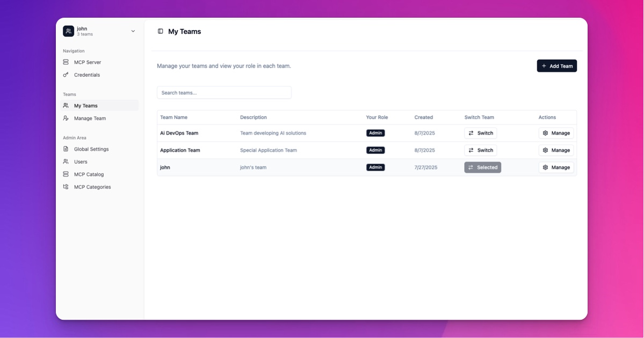Switch to Ai DevOps Team

click(481, 133)
